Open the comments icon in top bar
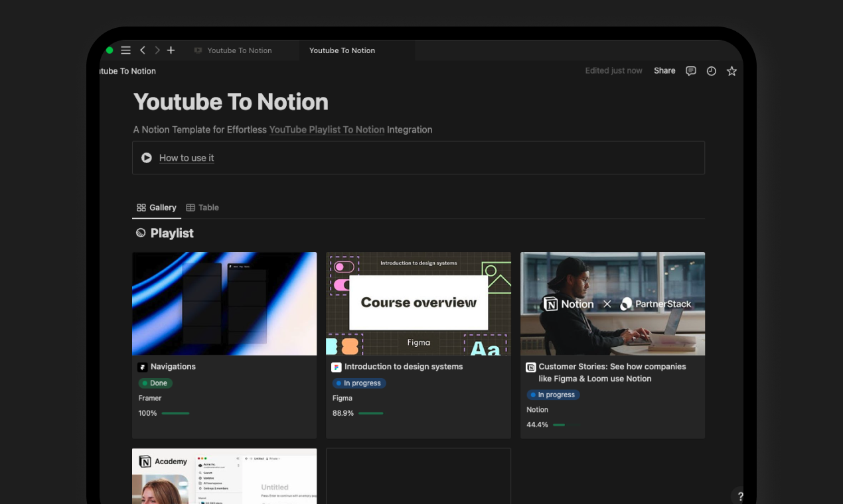The width and height of the screenshot is (843, 504). pyautogui.click(x=691, y=71)
